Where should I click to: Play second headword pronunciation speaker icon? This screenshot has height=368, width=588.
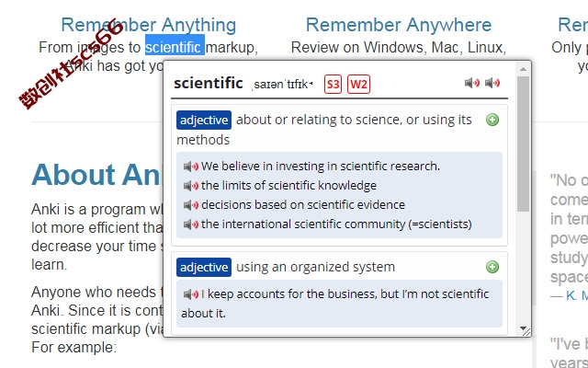point(492,83)
